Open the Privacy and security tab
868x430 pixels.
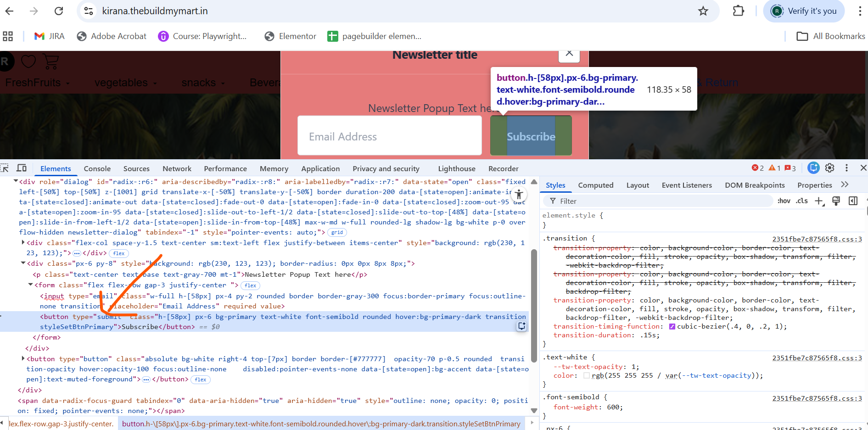pyautogui.click(x=386, y=169)
